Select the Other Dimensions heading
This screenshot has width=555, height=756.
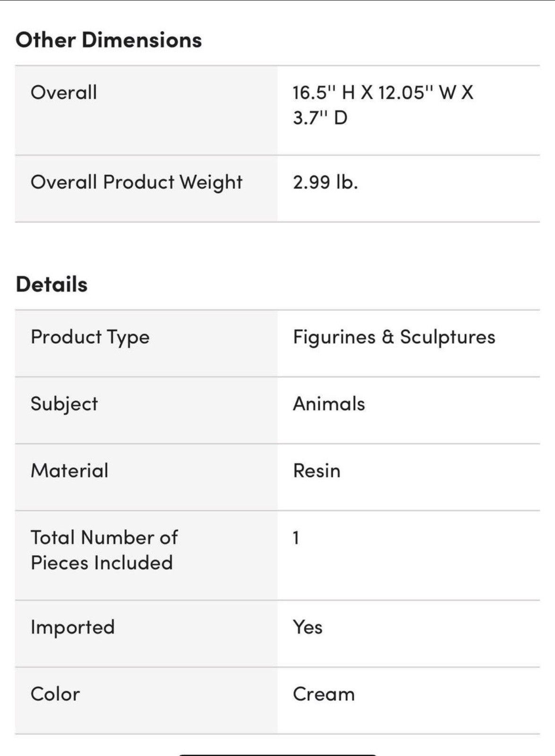pyautogui.click(x=109, y=40)
